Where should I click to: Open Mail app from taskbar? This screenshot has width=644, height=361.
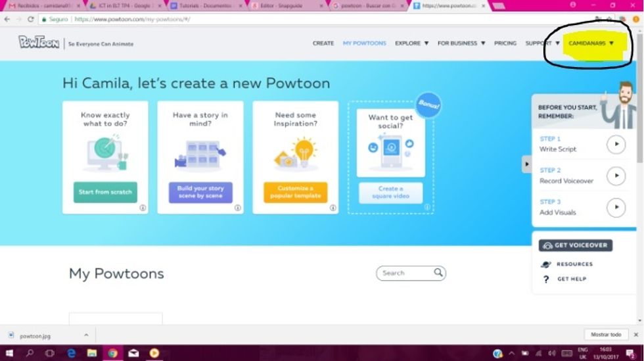click(133, 353)
